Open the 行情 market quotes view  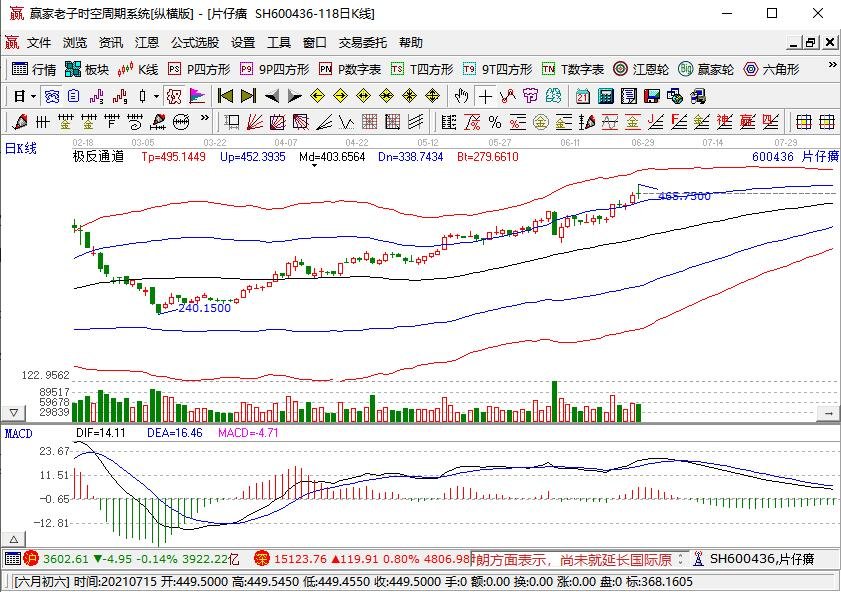coord(34,69)
